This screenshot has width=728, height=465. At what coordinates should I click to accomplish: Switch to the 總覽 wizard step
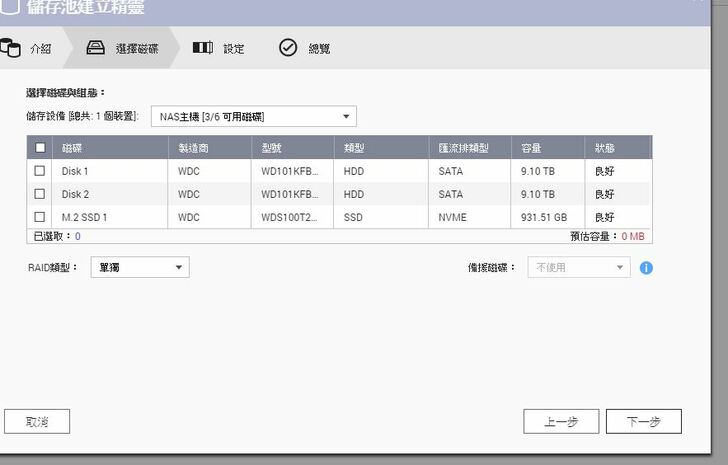tap(319, 48)
